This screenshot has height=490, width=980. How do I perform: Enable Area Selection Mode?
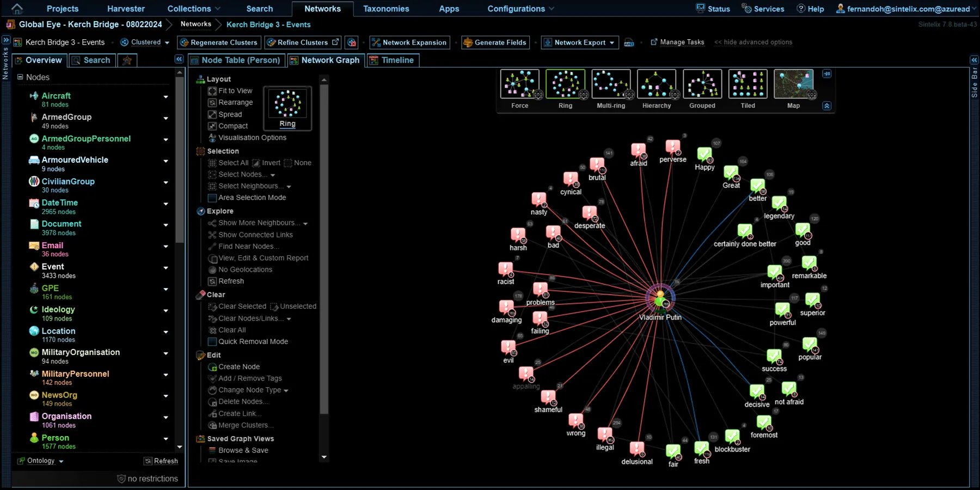(212, 198)
